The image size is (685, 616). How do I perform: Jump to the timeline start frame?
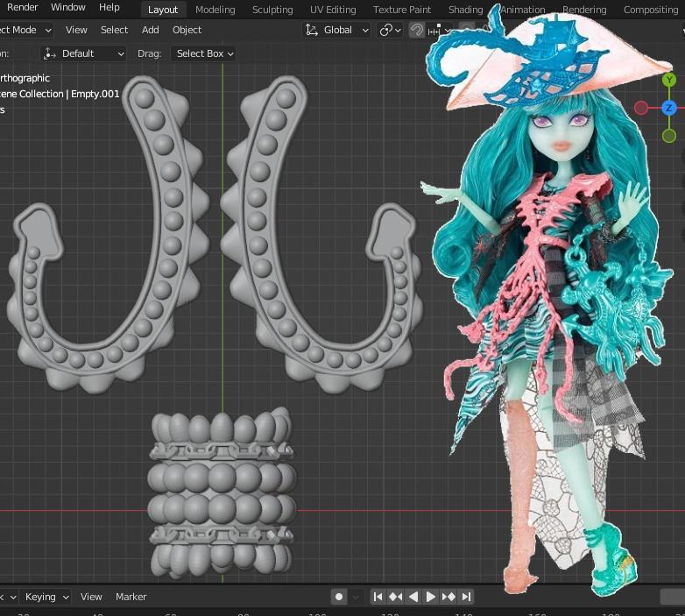(378, 597)
